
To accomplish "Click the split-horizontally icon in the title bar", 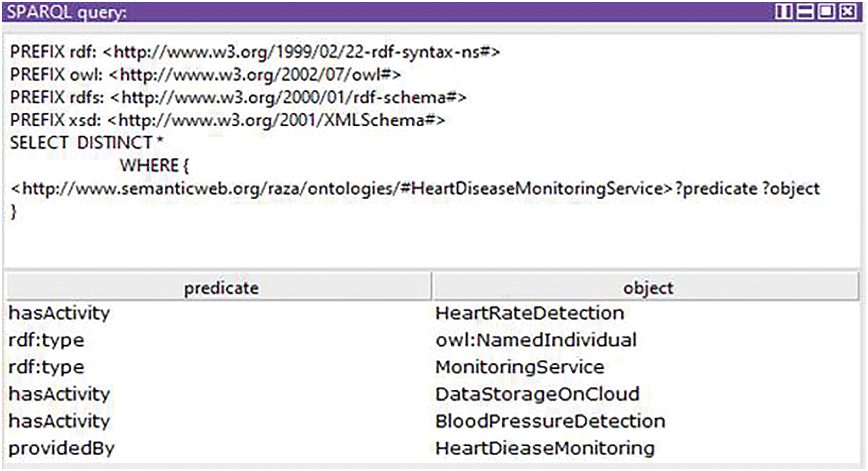I will [x=805, y=12].
